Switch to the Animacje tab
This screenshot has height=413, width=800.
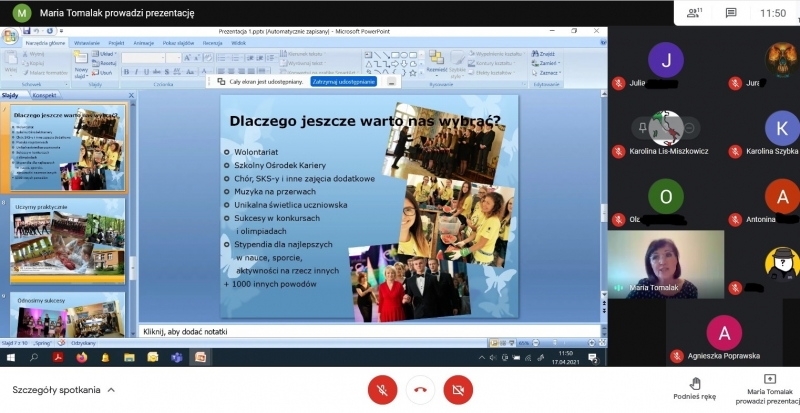143,43
